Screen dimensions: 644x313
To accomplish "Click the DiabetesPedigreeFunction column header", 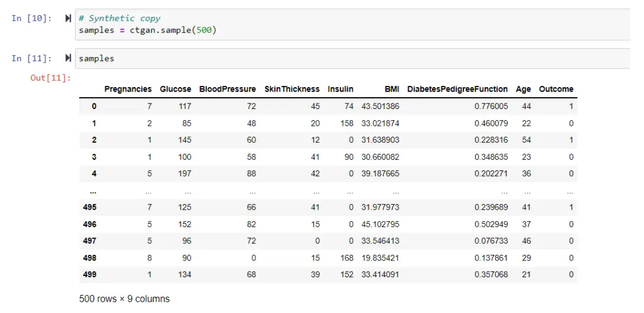I will tap(457, 89).
